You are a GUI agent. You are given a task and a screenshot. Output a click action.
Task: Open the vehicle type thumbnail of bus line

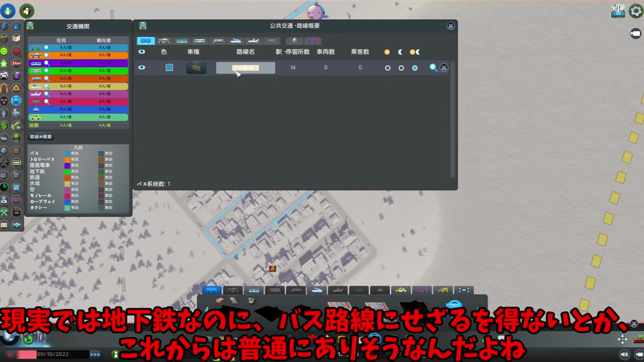tap(196, 68)
